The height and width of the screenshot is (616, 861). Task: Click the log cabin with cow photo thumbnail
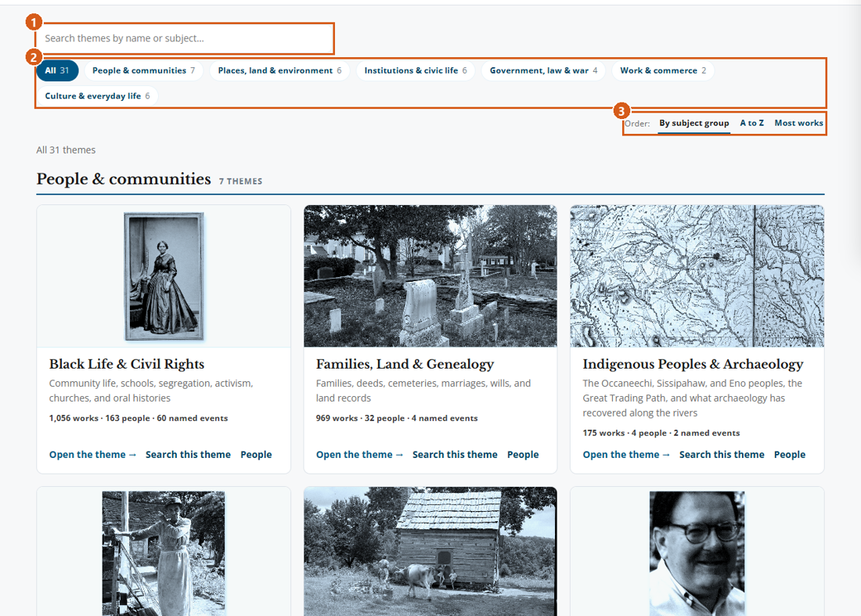[x=430, y=551]
